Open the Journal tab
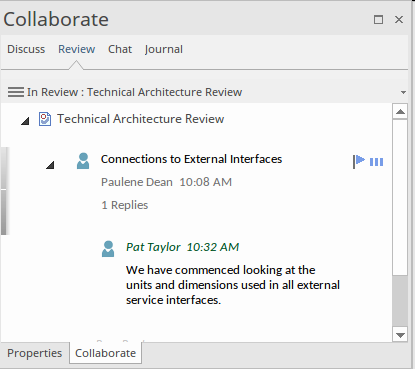 (164, 49)
